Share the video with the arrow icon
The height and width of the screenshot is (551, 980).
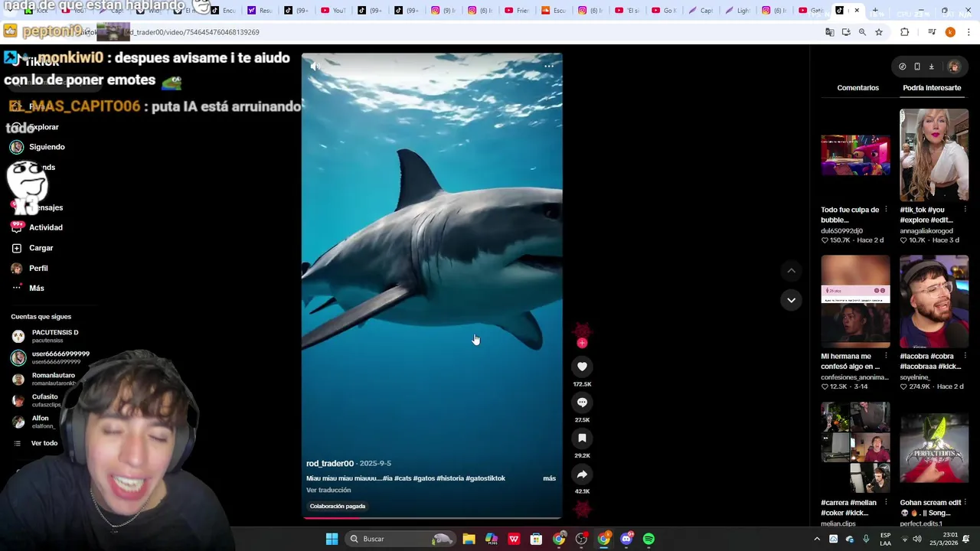point(582,474)
